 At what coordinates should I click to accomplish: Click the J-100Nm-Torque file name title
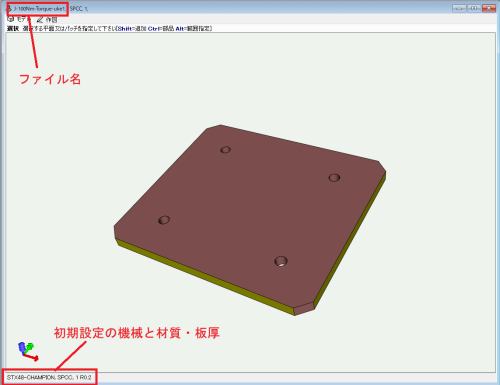tap(40, 9)
